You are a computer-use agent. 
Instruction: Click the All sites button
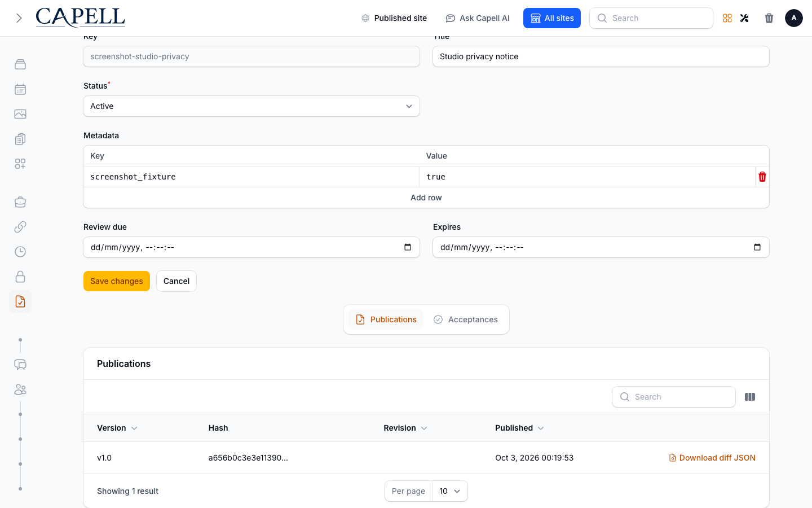[x=552, y=18]
